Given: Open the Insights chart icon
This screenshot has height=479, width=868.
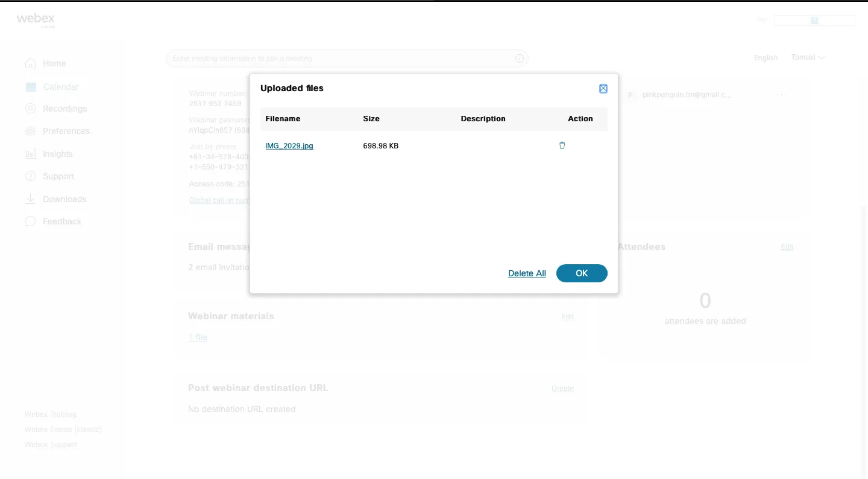Looking at the screenshot, I should tap(30, 154).
